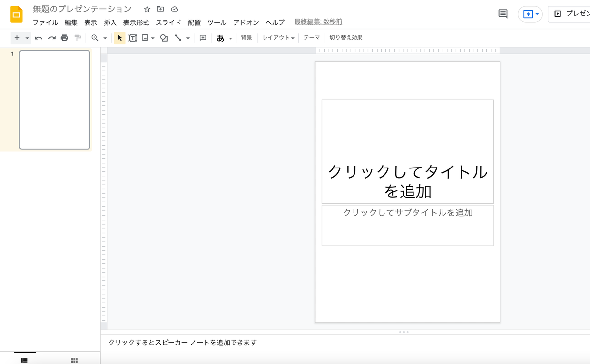Open the comment history icon
Image resolution: width=590 pixels, height=364 pixels.
coord(502,14)
